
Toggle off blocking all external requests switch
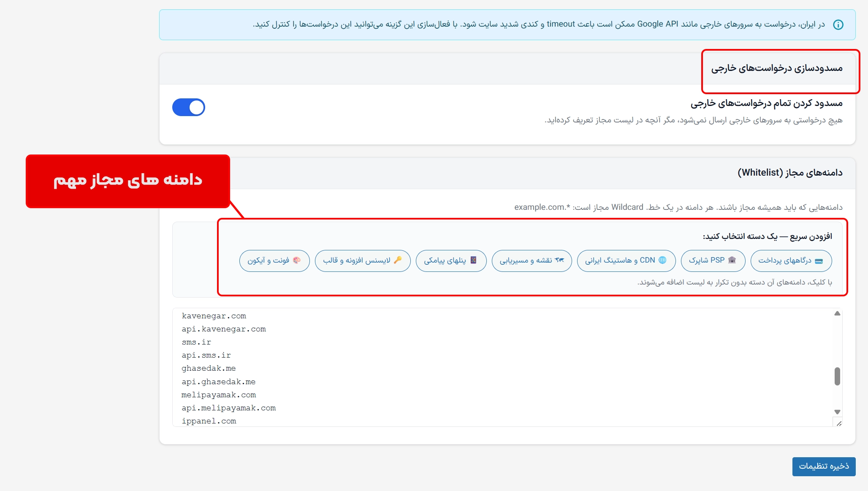[189, 107]
